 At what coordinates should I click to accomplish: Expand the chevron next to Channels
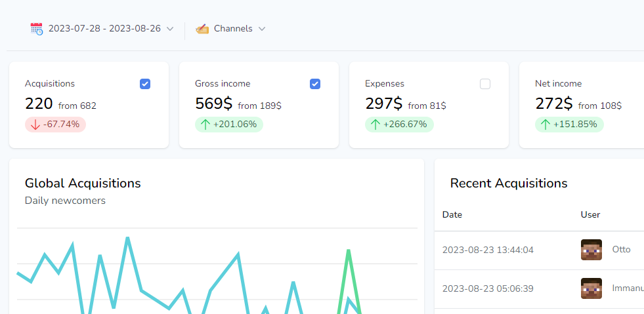tap(262, 29)
